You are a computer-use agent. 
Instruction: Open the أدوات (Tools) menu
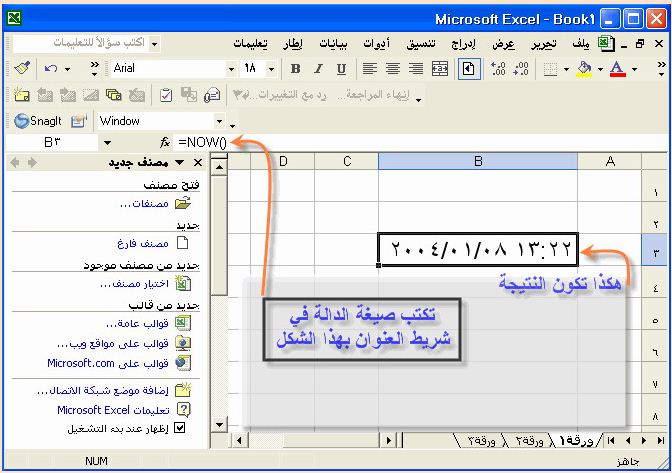coord(376,44)
